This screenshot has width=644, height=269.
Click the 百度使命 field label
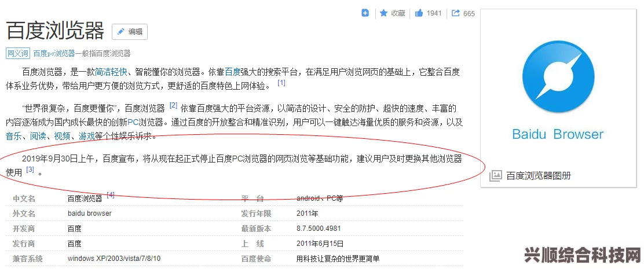coord(257,259)
